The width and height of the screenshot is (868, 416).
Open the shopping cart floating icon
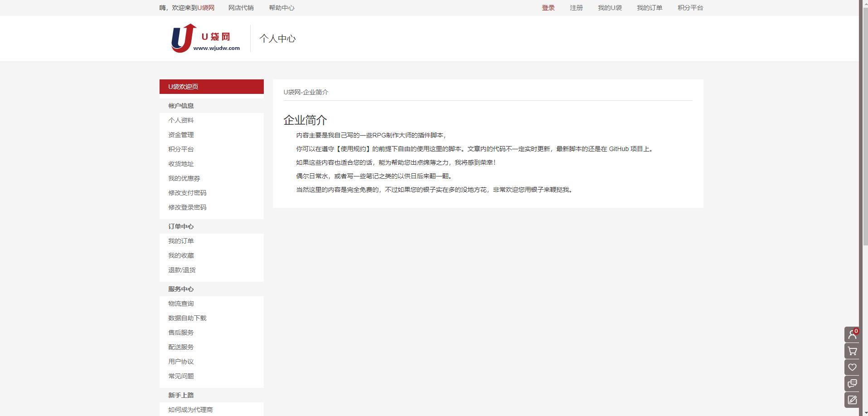tap(852, 351)
